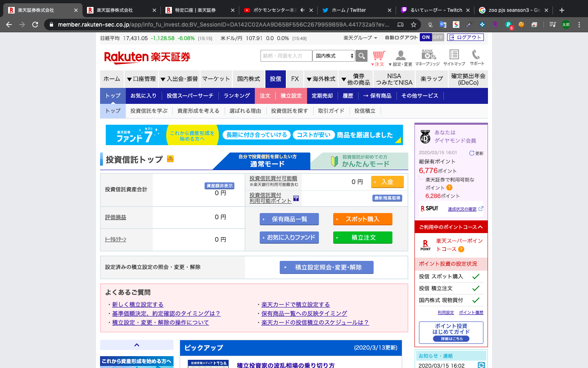Open link 新しく積立設定する
The height and width of the screenshot is (368, 588).
click(x=138, y=305)
